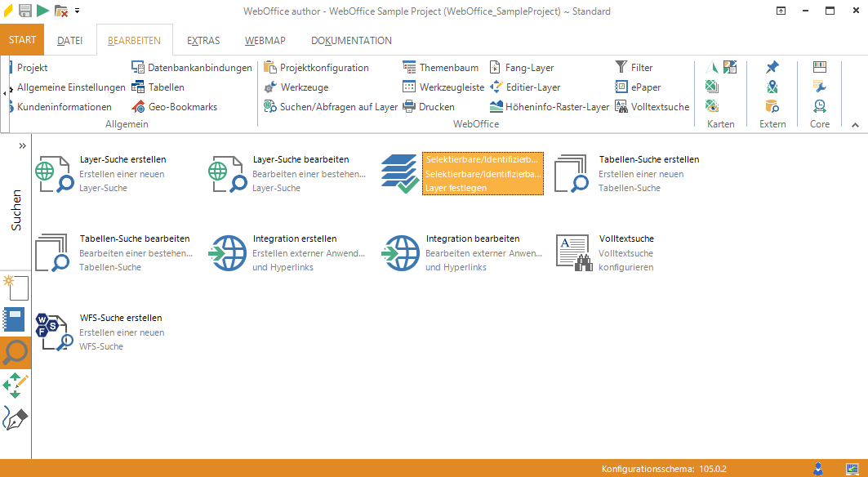Click the map eye icon in the Karten group
This screenshot has height=477, width=868.
click(712, 105)
